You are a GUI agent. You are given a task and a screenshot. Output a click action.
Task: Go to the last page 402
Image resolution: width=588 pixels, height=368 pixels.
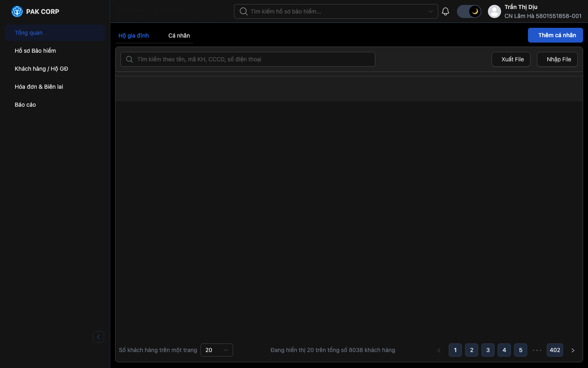[555, 350]
